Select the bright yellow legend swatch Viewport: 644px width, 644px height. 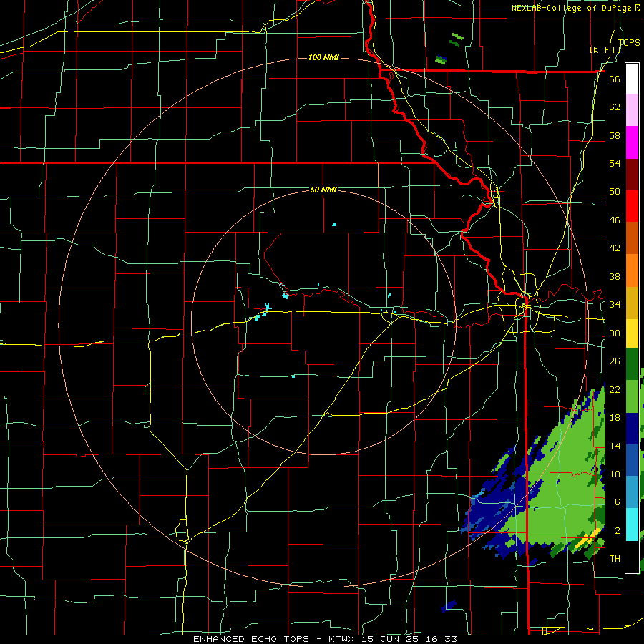pos(632,333)
